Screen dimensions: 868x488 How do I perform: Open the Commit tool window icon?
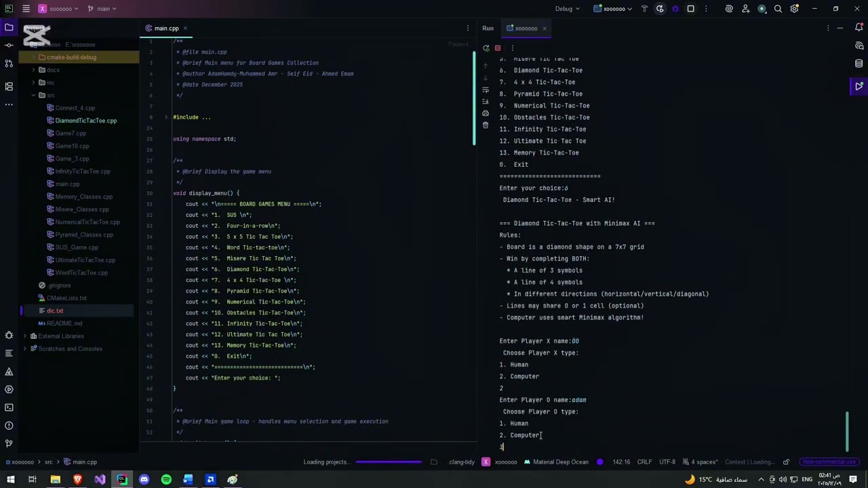point(9,45)
